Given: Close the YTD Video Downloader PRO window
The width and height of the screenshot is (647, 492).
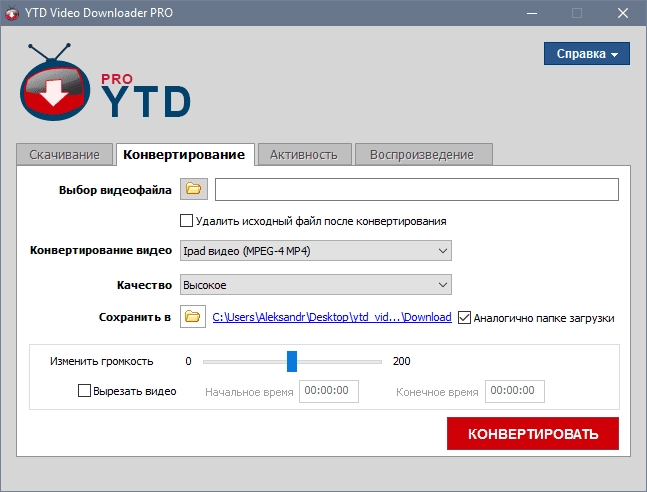Looking at the screenshot, I should coord(623,13).
